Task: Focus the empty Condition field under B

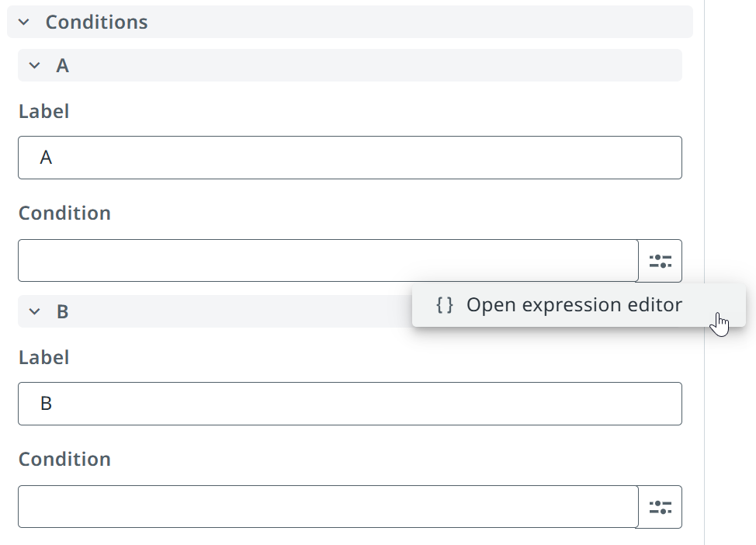Action: pos(328,506)
